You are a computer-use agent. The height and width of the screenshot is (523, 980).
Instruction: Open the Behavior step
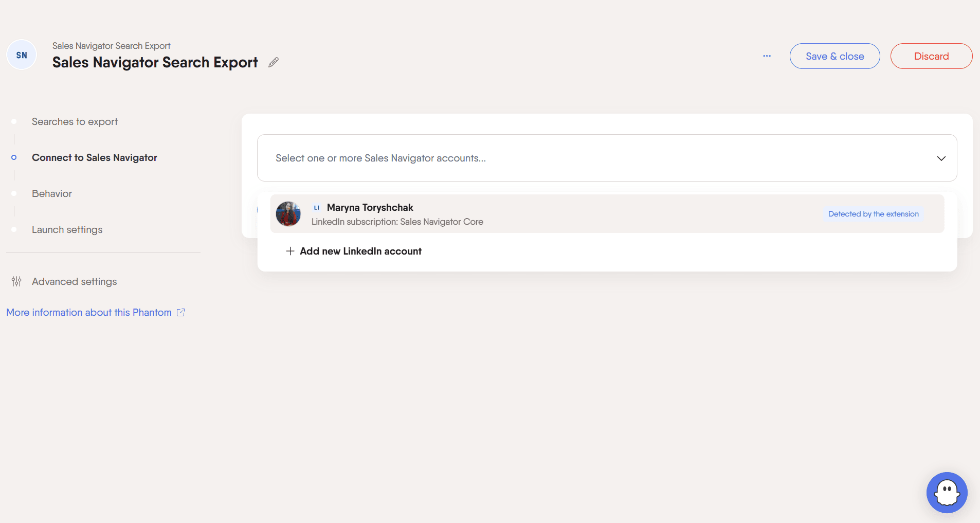pos(52,194)
